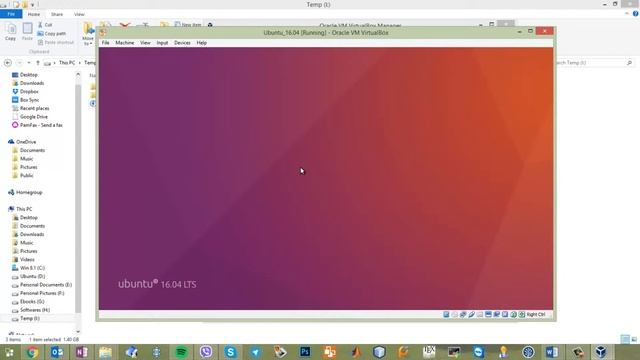Click Paste shortcut in the Clipboard group
Image resolution: width=640 pixels, height=360 pixels.
[56, 42]
